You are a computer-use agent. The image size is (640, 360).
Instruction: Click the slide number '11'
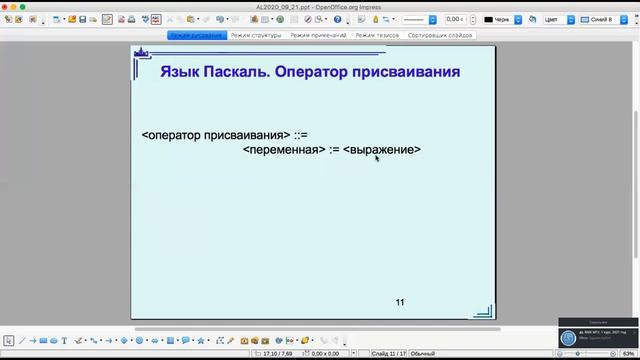tap(400, 302)
